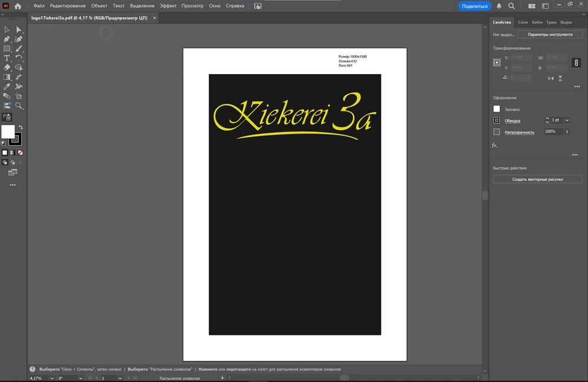Open the stroke weight dropdown
The image size is (588, 382).
567,120
